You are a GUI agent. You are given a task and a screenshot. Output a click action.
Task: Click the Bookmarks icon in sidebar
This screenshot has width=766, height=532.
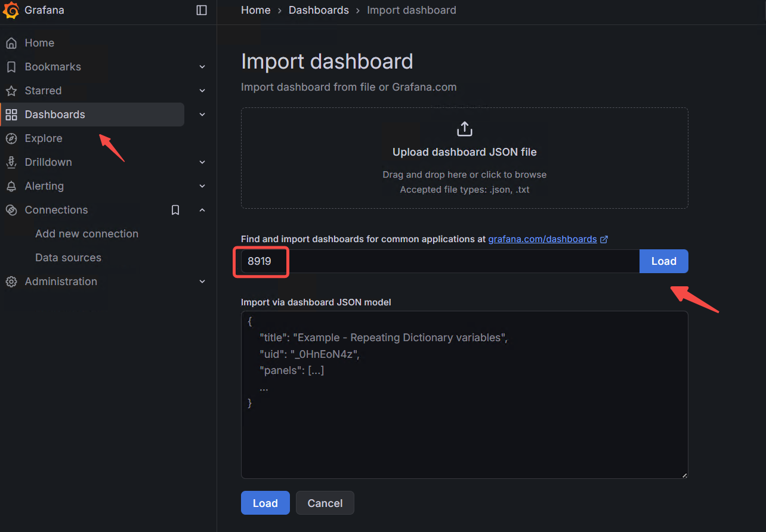[11, 67]
